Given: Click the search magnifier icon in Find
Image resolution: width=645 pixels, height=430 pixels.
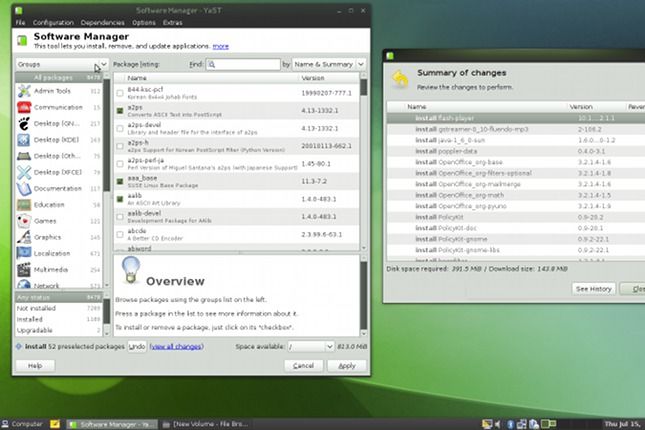Looking at the screenshot, I should point(212,65).
